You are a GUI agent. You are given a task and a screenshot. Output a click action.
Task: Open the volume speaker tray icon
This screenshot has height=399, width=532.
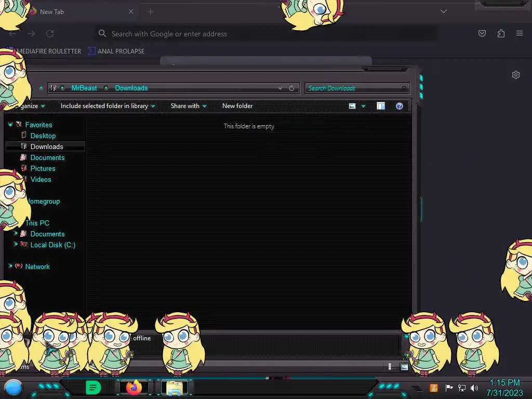click(474, 388)
